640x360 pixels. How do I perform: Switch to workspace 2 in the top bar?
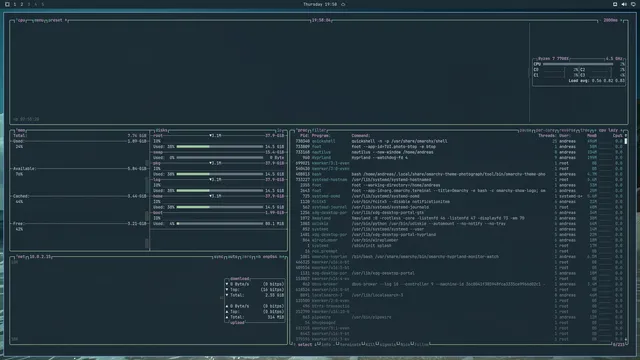[22, 4]
